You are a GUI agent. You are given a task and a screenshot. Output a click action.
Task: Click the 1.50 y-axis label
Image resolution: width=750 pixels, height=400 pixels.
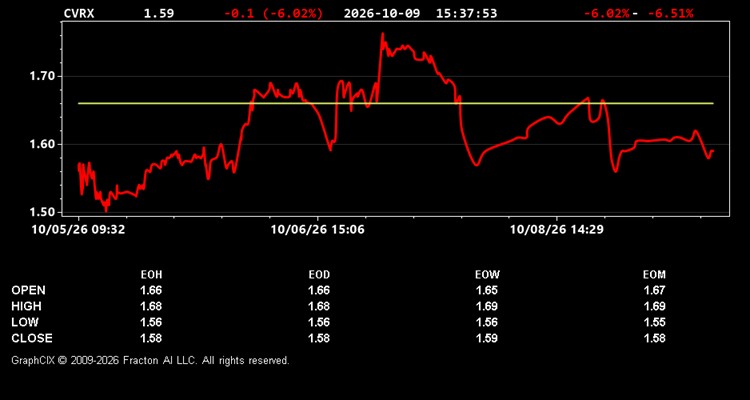click(x=42, y=212)
